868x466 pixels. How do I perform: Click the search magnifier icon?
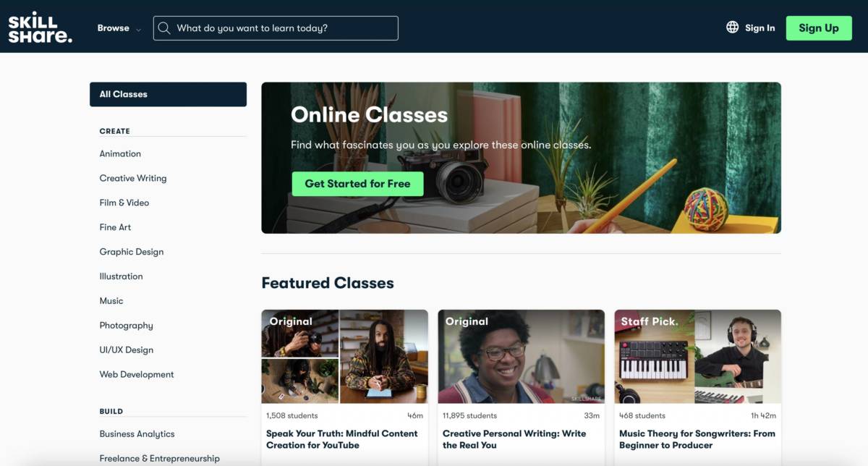coord(164,28)
